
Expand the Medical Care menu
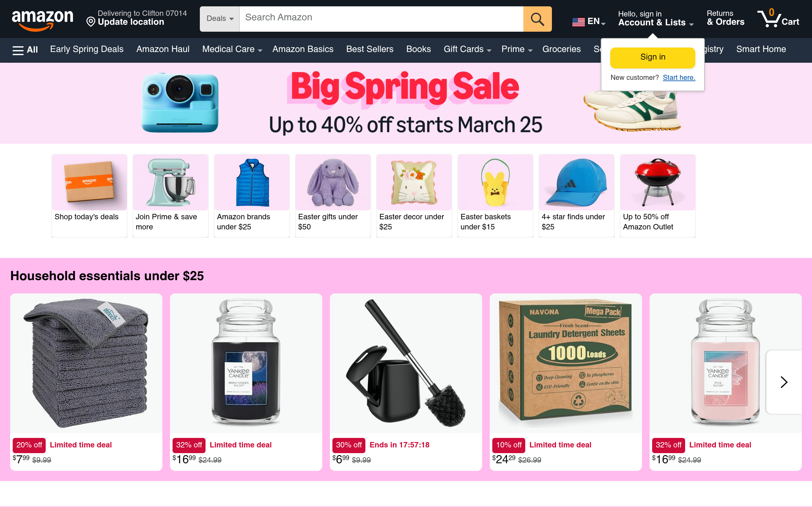click(x=232, y=49)
